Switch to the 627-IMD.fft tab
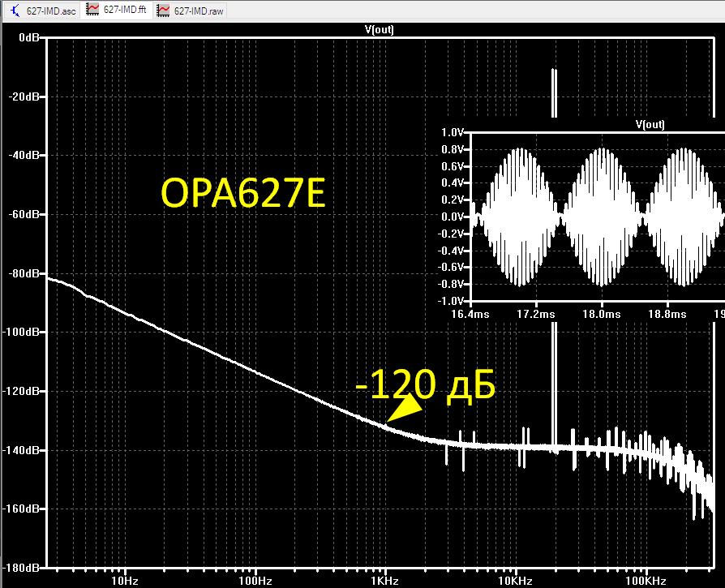725x588 pixels. [117, 10]
